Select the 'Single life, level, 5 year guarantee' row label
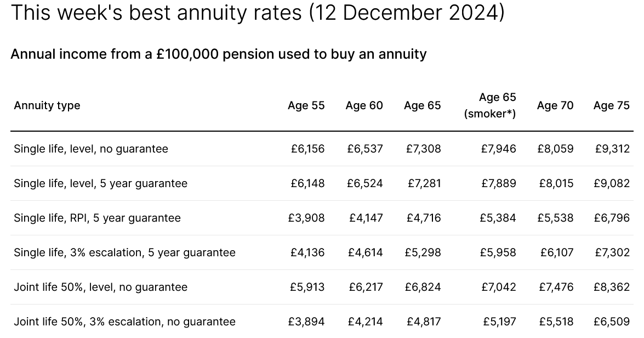The height and width of the screenshot is (338, 644). click(100, 183)
